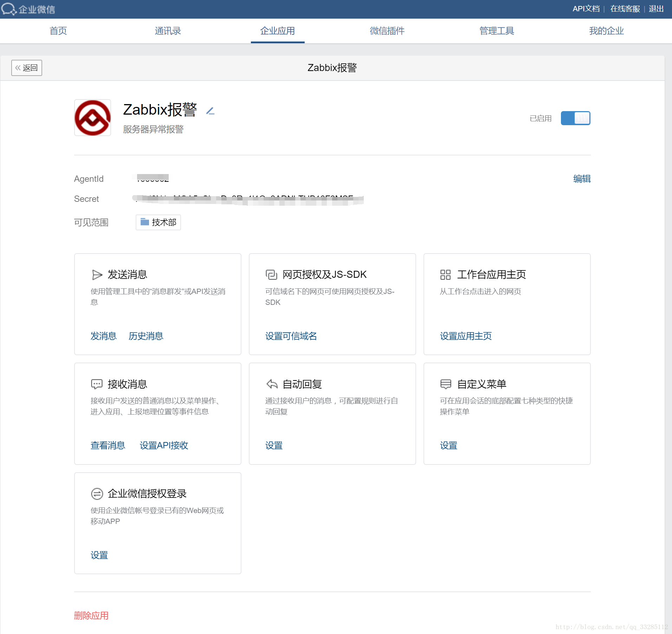
Task: Click the Zabbix报警 app logo image
Action: (x=92, y=118)
